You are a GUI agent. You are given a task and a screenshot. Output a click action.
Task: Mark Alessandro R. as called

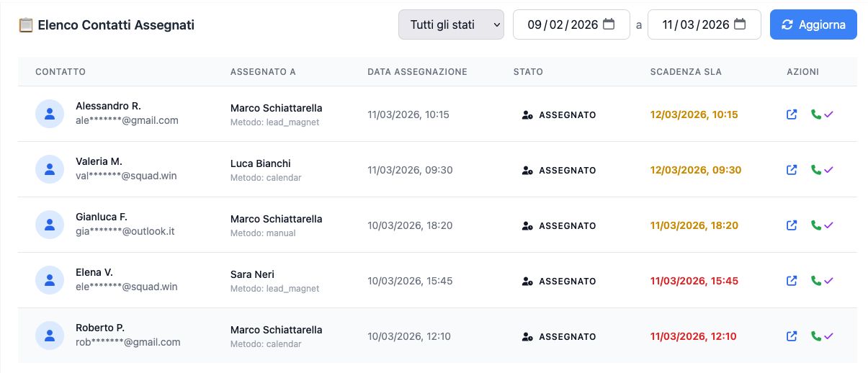[821, 114]
